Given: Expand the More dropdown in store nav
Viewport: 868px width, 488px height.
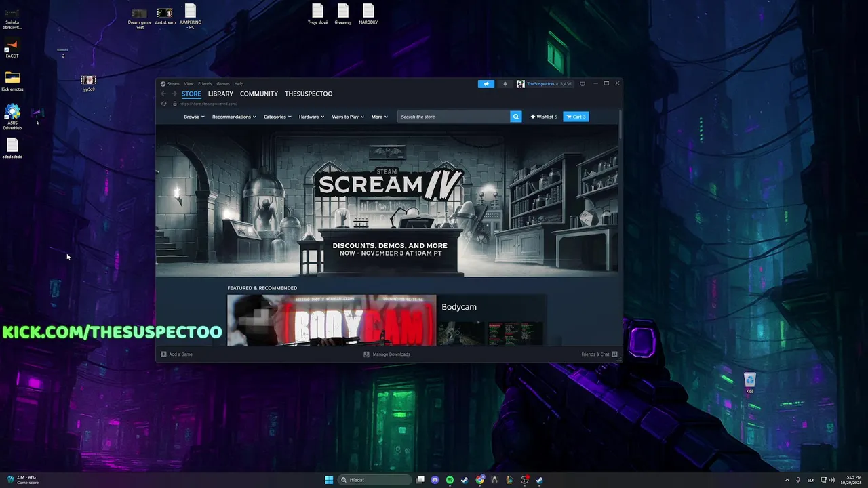Looking at the screenshot, I should click(379, 117).
